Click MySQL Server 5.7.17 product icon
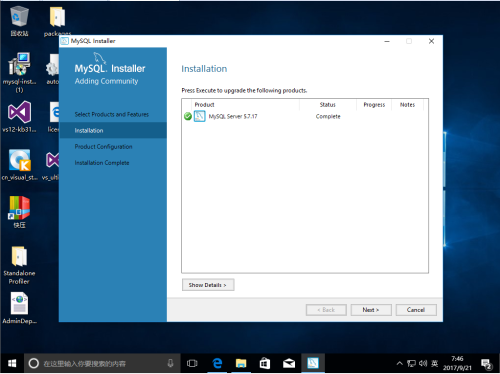The width and height of the screenshot is (500, 374). pyautogui.click(x=200, y=116)
